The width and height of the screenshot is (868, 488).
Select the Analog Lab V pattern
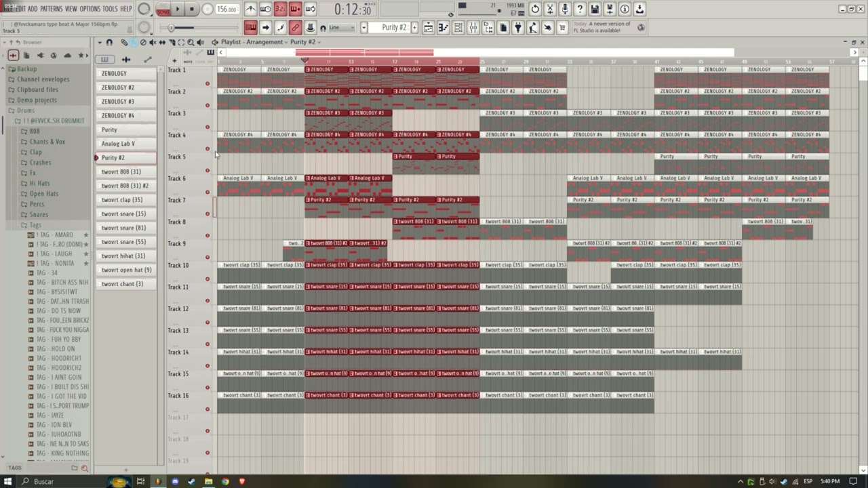click(126, 144)
